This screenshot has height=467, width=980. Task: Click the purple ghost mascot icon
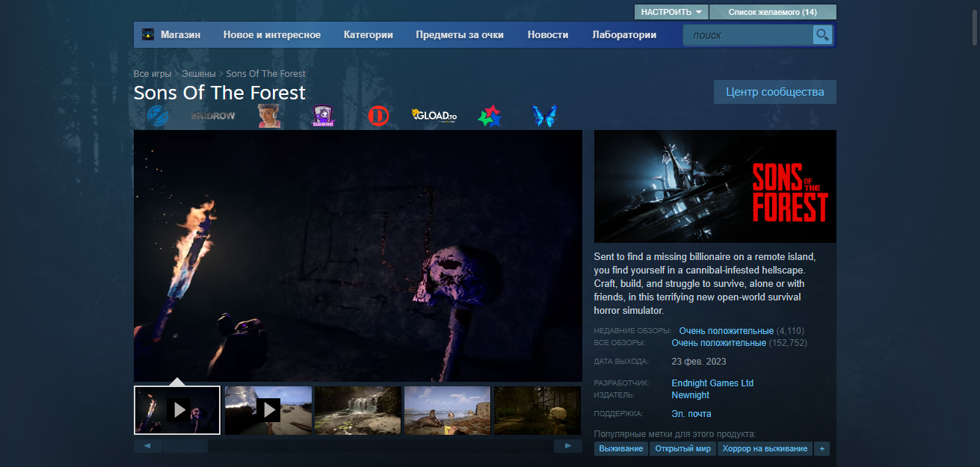tap(323, 116)
